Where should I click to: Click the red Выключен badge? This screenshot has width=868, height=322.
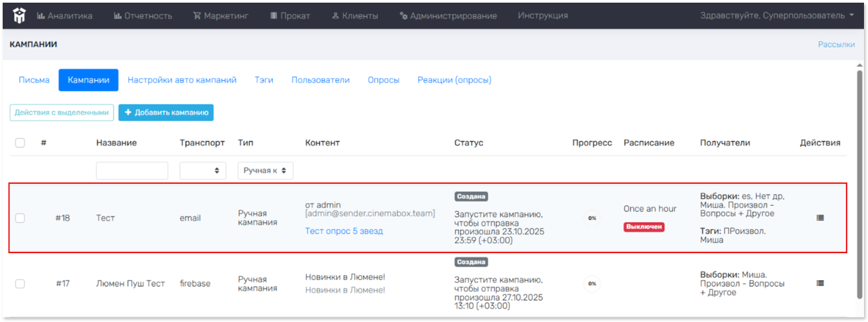coord(644,227)
